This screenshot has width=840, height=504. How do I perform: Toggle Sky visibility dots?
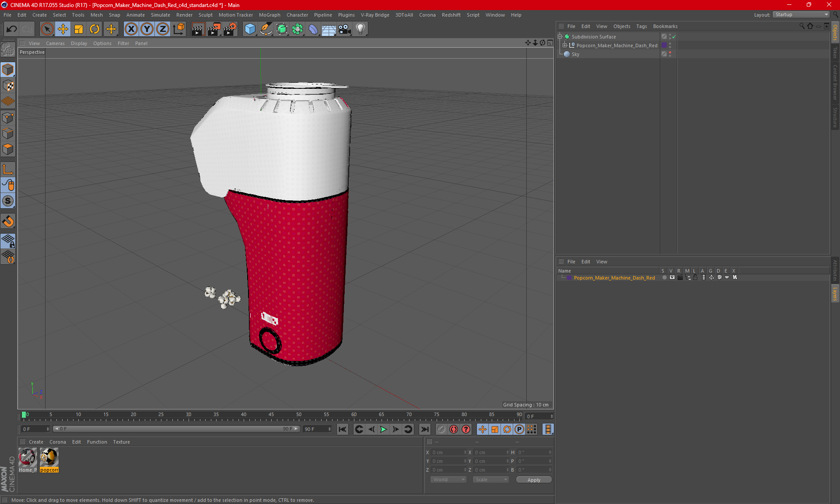[670, 54]
